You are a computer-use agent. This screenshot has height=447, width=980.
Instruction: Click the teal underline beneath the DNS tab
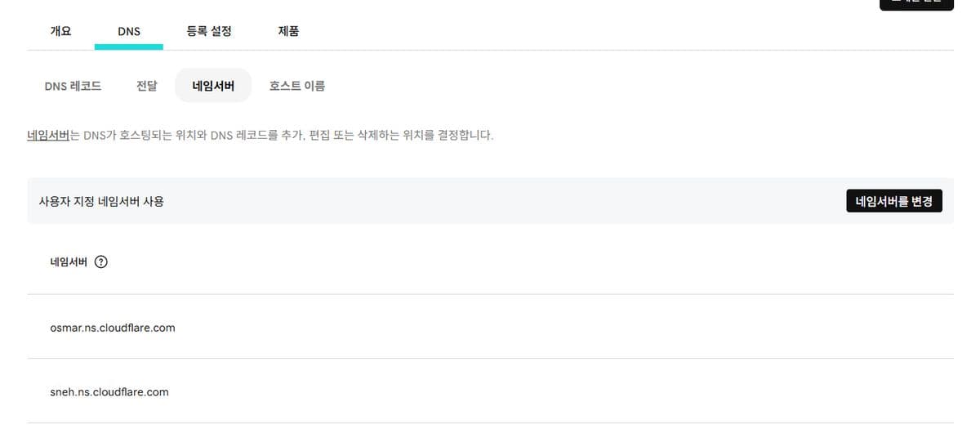(x=129, y=47)
